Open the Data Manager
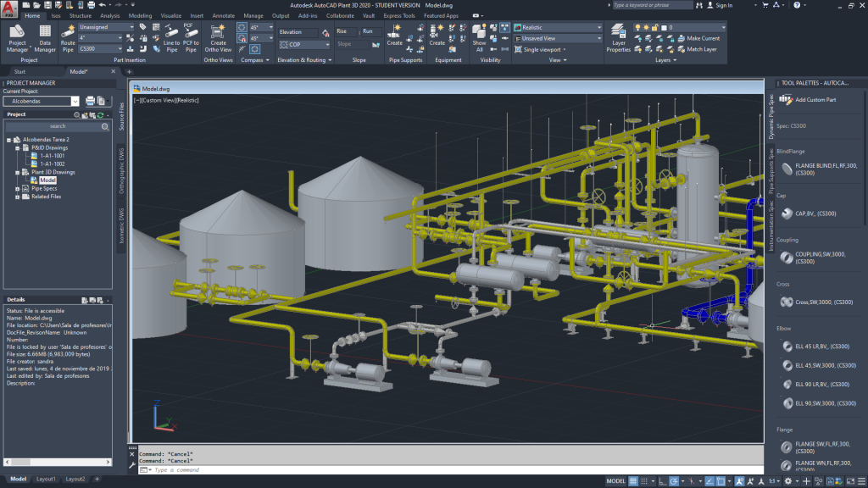868x488 pixels. [45, 38]
